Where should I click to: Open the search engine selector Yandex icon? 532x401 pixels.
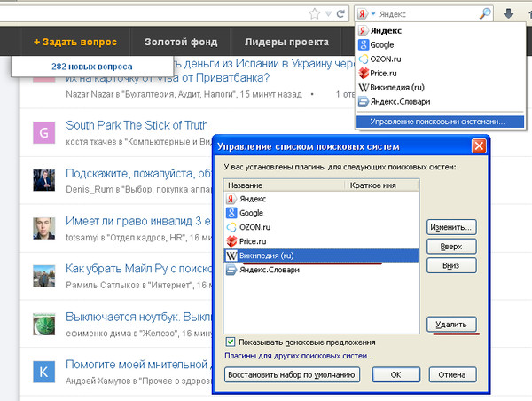(x=363, y=14)
